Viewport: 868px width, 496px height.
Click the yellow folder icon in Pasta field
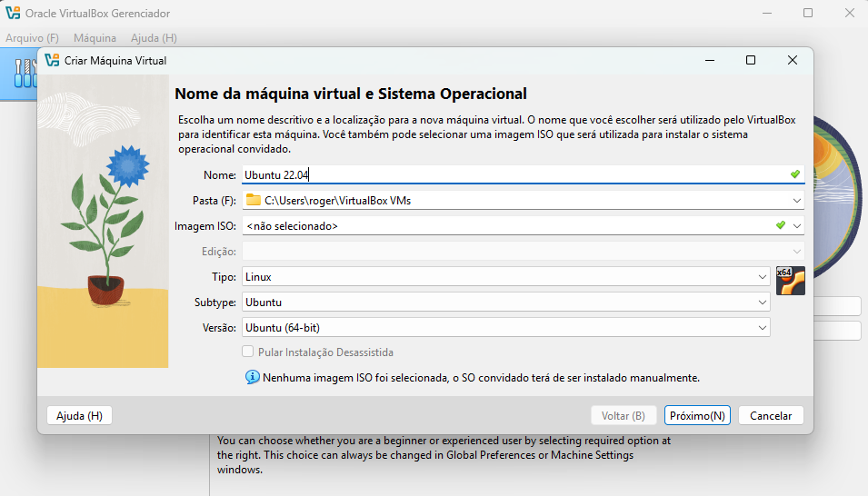tap(254, 200)
